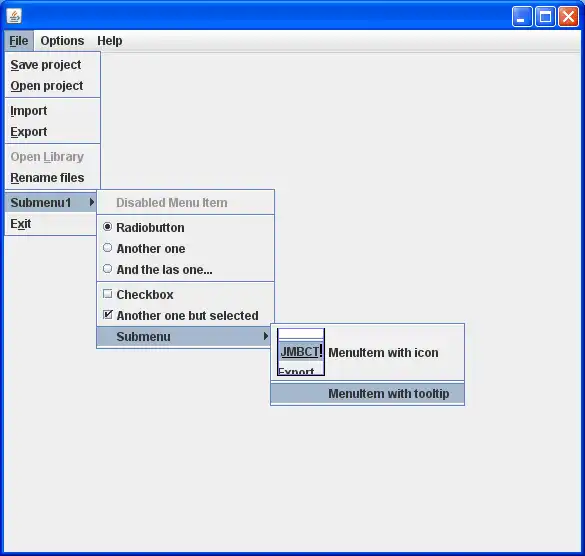Minimize the application window
Viewport: 585px width, 556px height.
(x=522, y=16)
